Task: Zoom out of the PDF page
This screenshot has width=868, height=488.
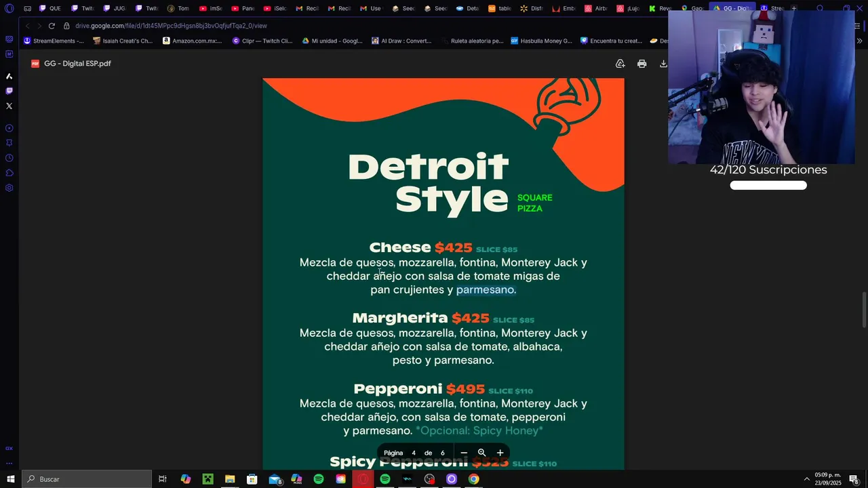Action: (464, 453)
